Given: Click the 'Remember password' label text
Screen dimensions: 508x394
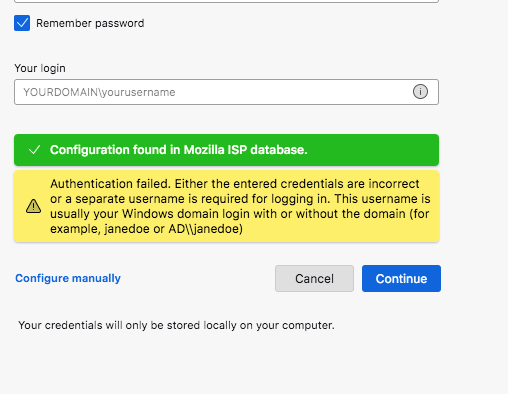Looking at the screenshot, I should (90, 23).
